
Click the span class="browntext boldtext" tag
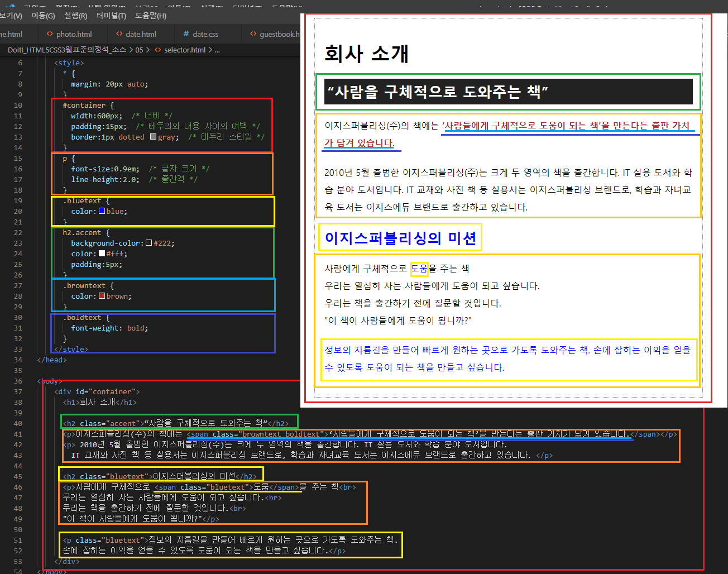[256, 434]
